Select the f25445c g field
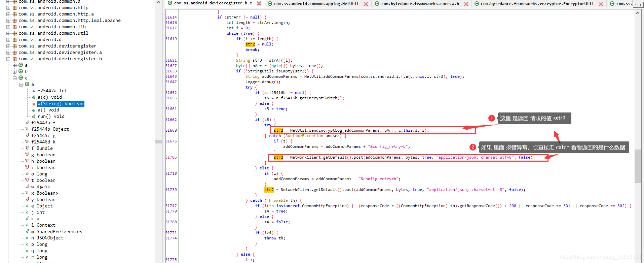 click(x=43, y=136)
